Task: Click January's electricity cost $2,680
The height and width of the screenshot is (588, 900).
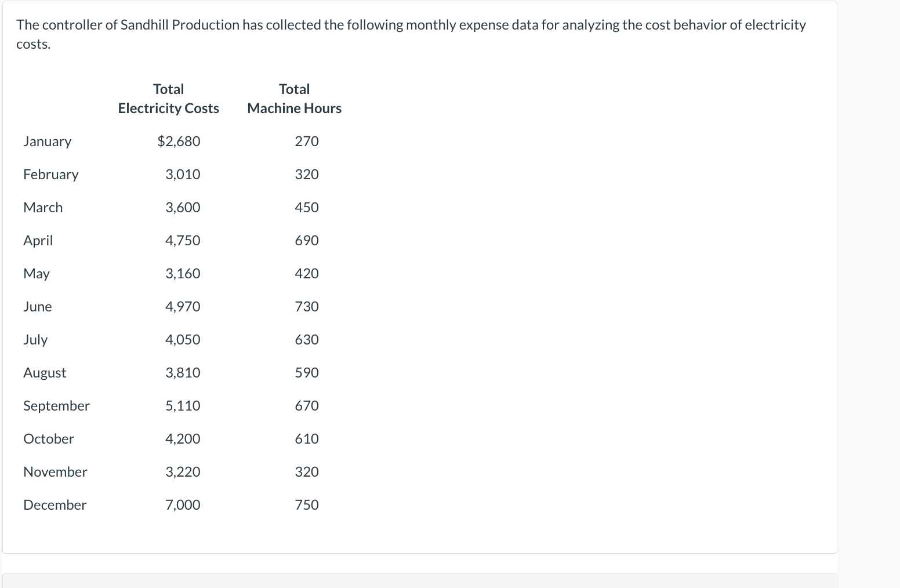Action: (x=179, y=141)
